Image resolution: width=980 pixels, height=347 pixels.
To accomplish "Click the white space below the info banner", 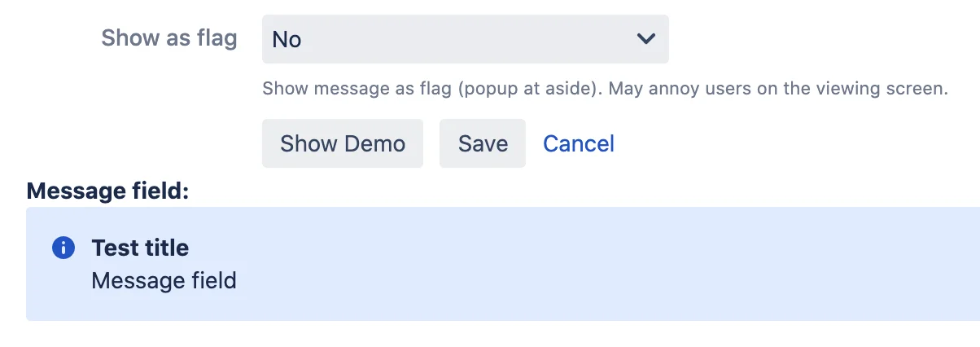I will 488,335.
